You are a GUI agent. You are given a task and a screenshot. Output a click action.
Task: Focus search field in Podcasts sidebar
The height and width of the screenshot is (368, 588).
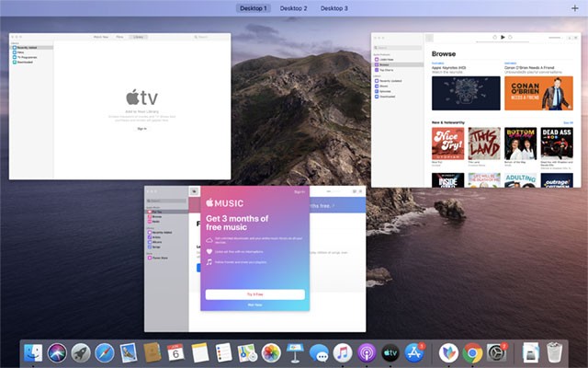pos(398,48)
